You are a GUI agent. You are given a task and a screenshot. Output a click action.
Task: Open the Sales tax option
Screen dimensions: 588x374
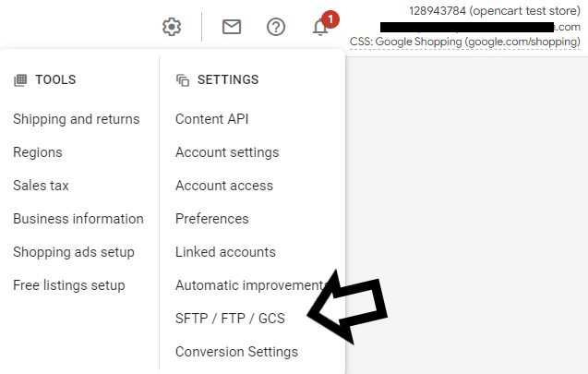pyautogui.click(x=41, y=186)
